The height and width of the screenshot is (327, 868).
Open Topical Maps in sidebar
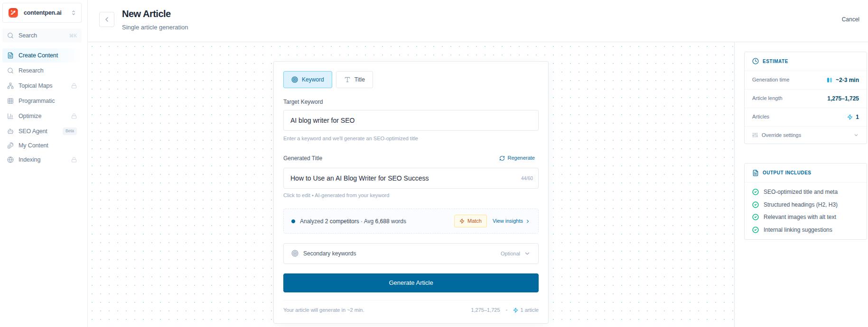[x=42, y=86]
